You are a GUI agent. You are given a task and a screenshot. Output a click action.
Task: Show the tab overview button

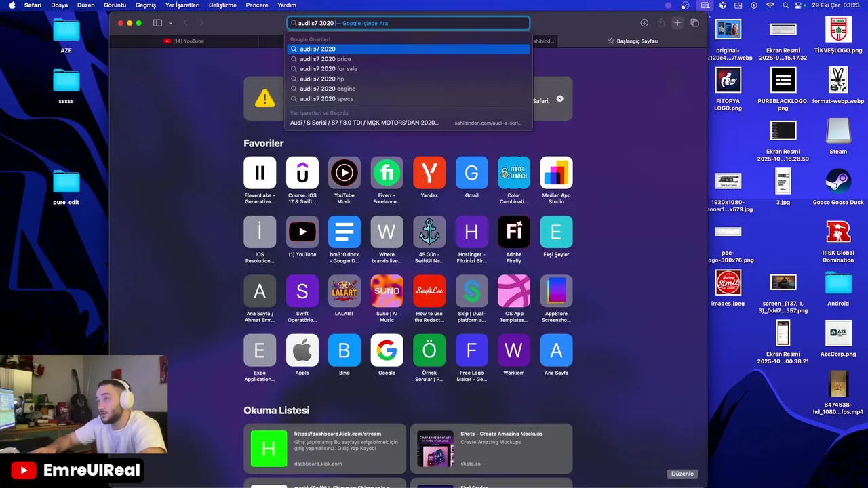pyautogui.click(x=694, y=23)
